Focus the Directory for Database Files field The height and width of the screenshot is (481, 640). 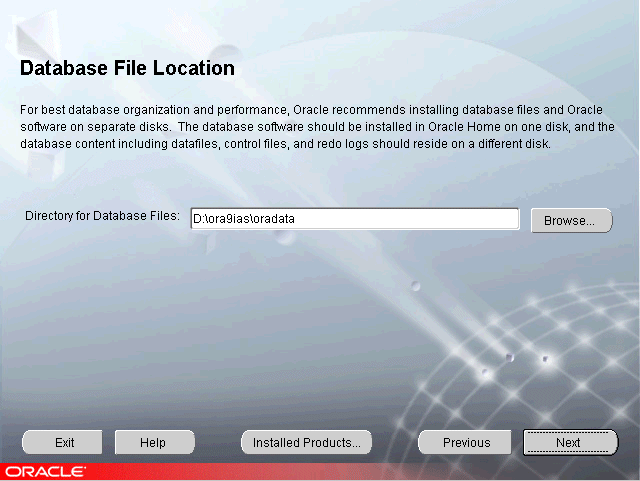click(355, 219)
